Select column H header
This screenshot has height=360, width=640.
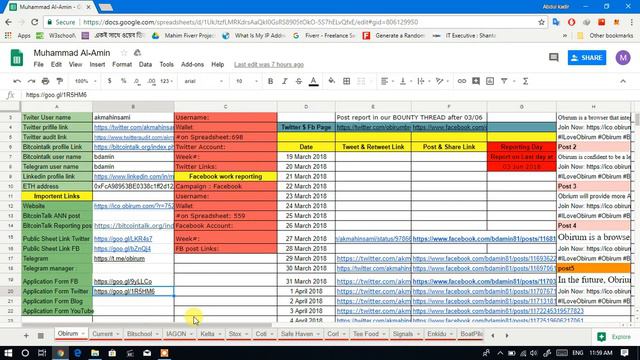(x=593, y=107)
